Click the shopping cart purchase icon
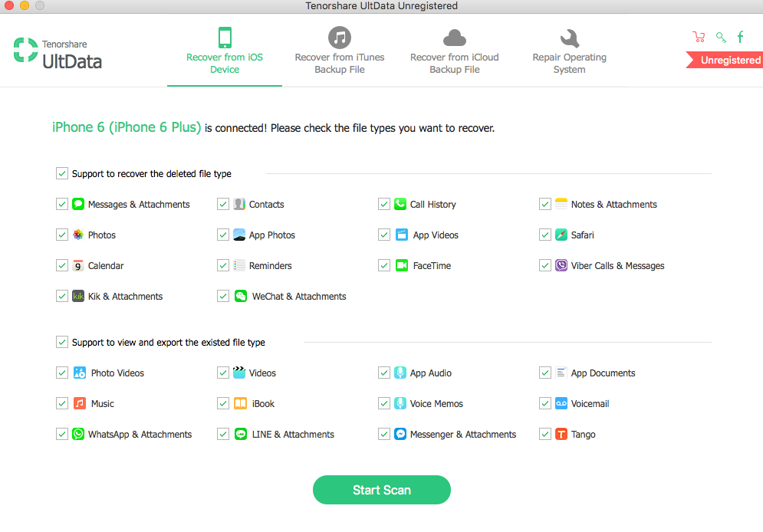Image resolution: width=763 pixels, height=532 pixels. (699, 37)
